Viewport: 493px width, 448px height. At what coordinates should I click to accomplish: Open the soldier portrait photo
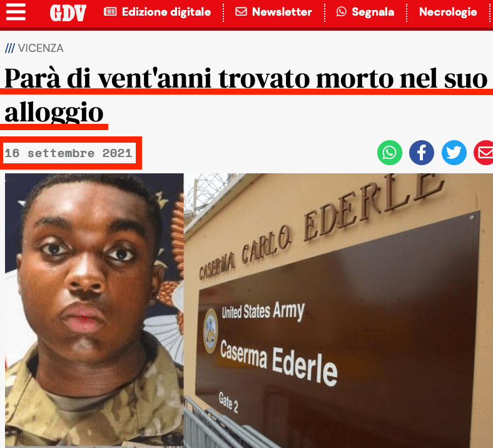pos(94,309)
